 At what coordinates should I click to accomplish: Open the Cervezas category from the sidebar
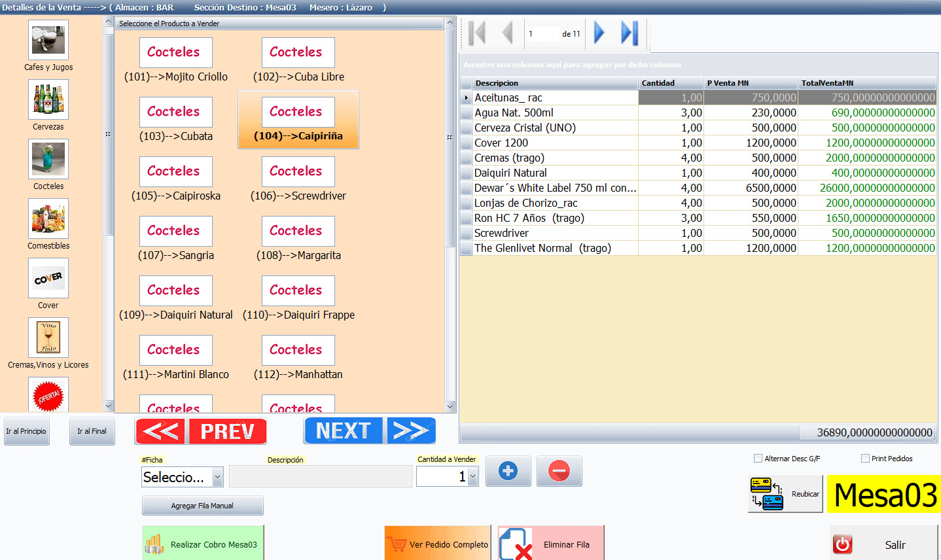[x=48, y=99]
